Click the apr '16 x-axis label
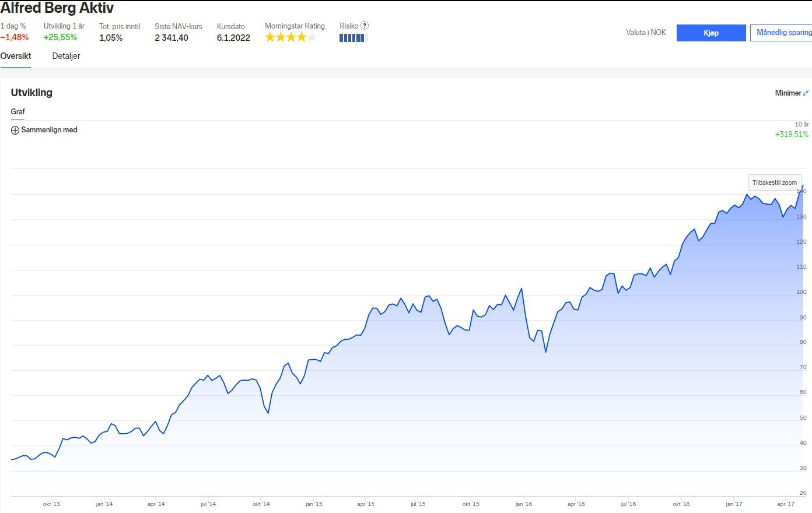The height and width of the screenshot is (513, 812). [x=576, y=504]
